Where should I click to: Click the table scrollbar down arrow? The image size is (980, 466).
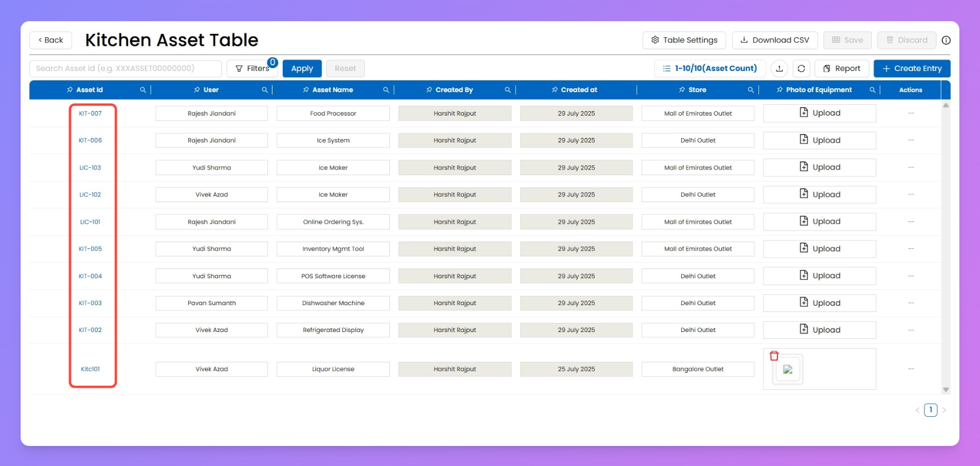pyautogui.click(x=946, y=390)
